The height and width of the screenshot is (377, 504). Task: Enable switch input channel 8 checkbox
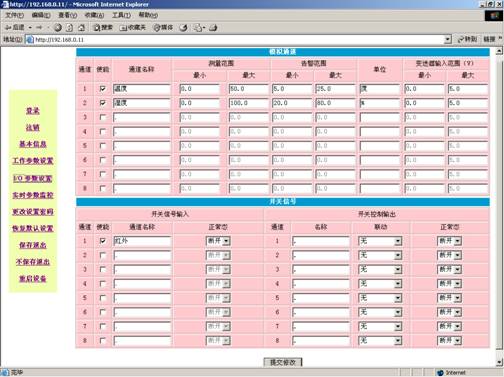pos(103,341)
